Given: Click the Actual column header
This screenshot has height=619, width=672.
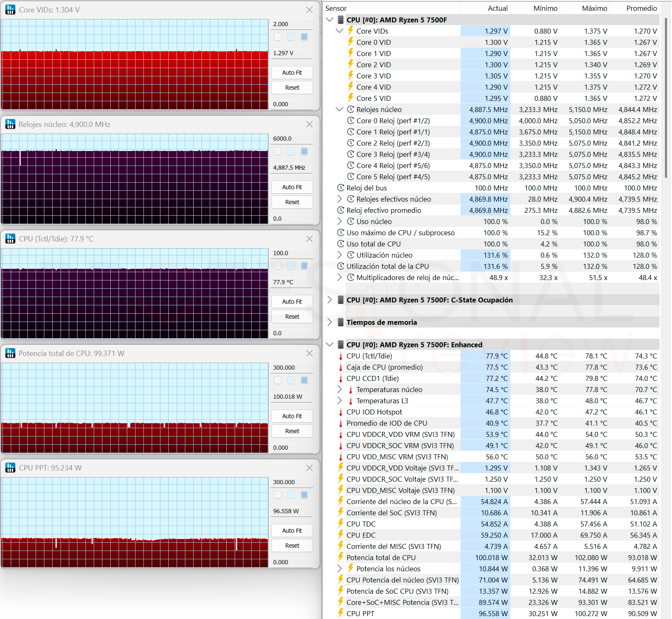Looking at the screenshot, I should (485, 8).
